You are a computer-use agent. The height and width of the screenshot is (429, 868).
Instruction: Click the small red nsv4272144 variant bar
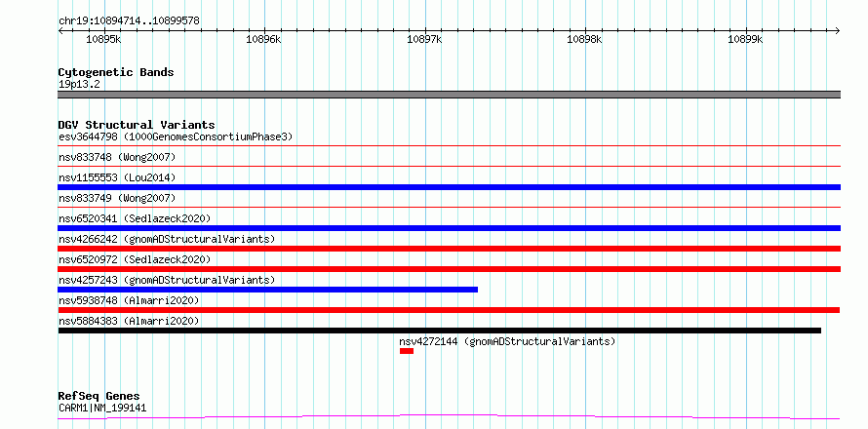coord(407,351)
